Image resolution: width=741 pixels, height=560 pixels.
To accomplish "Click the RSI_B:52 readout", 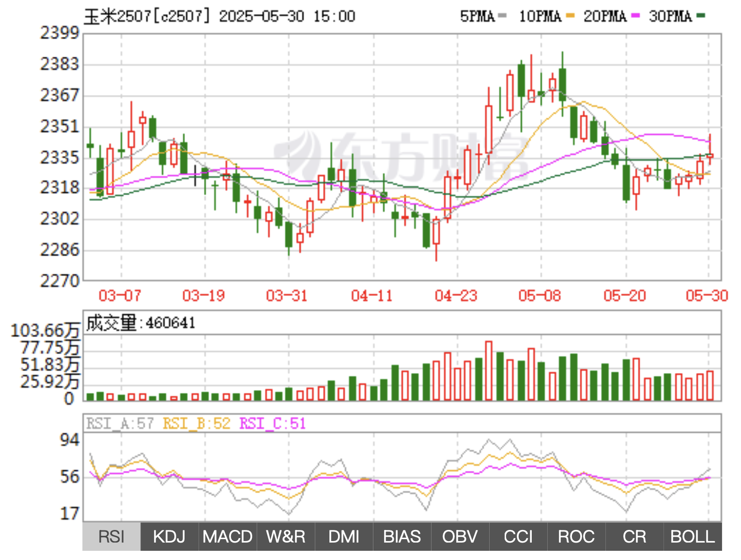I will [x=197, y=424].
